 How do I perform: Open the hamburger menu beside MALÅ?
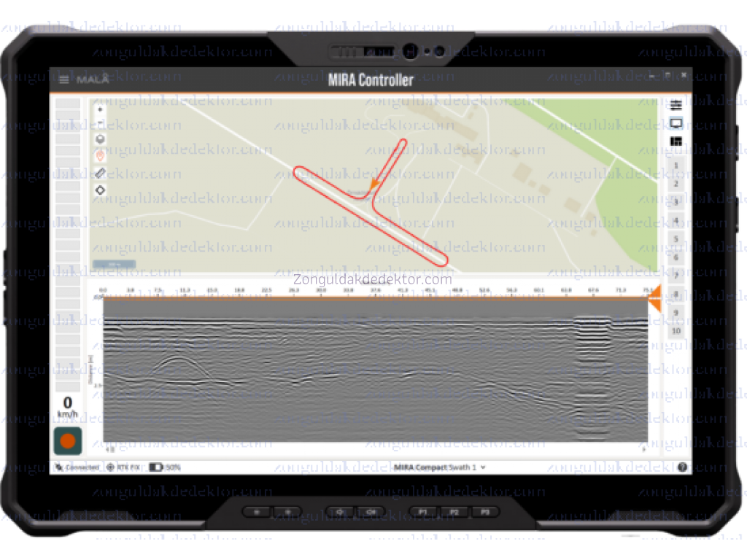click(x=64, y=79)
